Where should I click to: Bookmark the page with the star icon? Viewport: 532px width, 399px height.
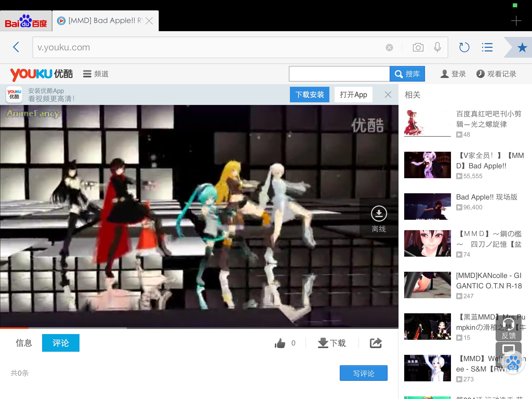[x=522, y=48]
